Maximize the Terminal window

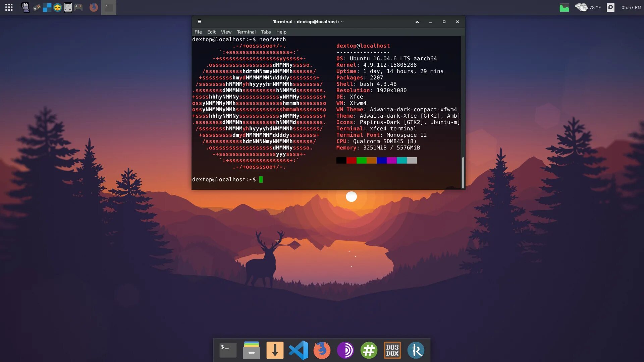444,22
